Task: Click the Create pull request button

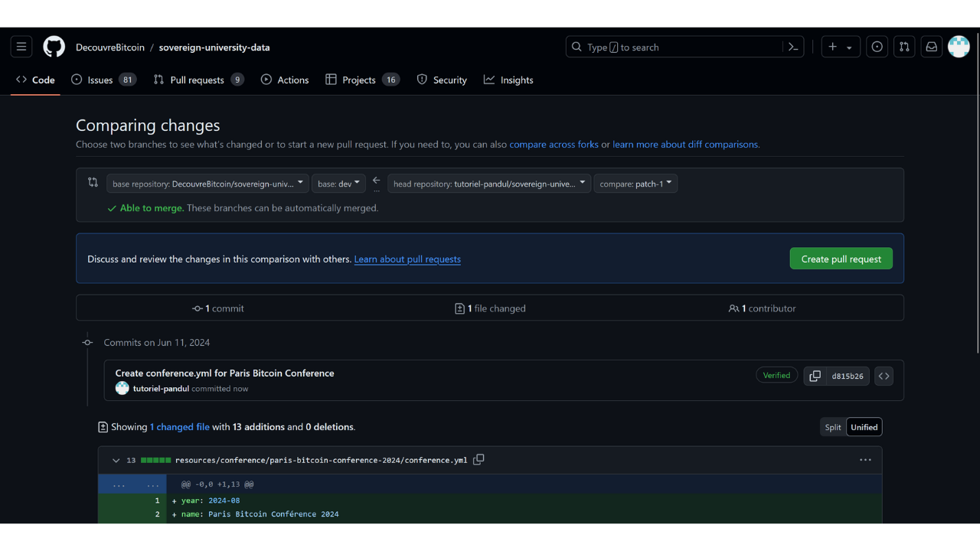Action: point(841,259)
